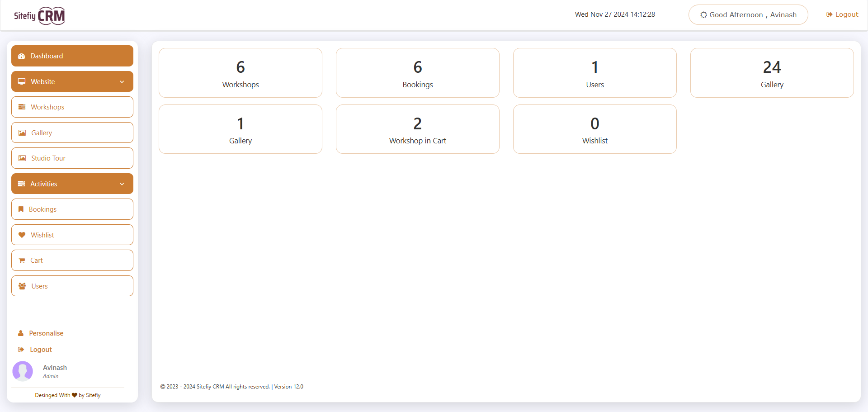Open the 6 Workshops stat card

click(x=241, y=73)
